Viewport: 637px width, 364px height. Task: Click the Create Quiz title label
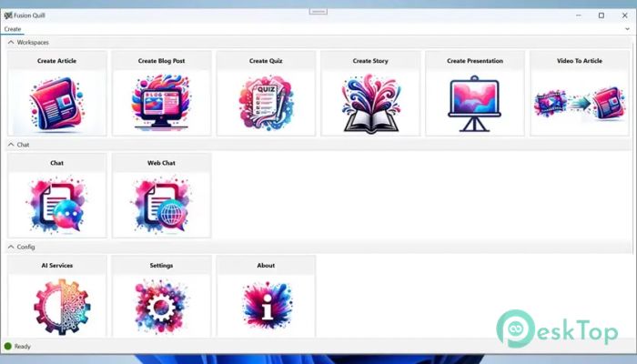[266, 61]
